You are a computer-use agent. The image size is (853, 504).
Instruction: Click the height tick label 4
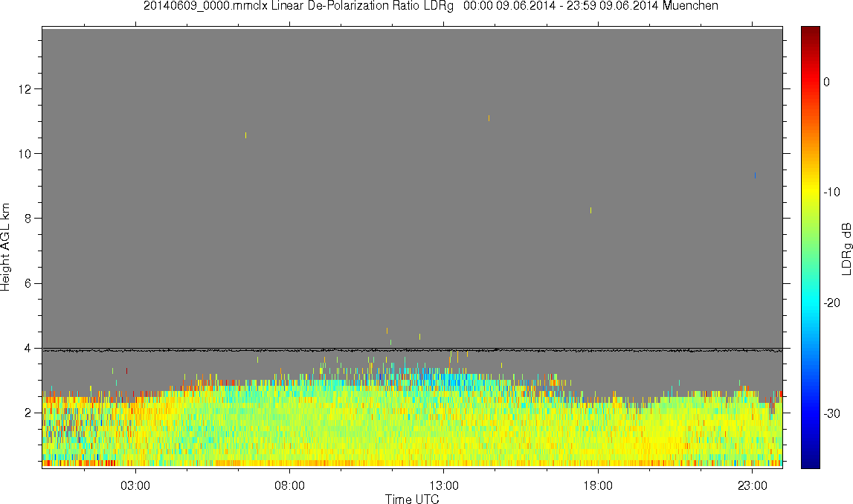(28, 349)
